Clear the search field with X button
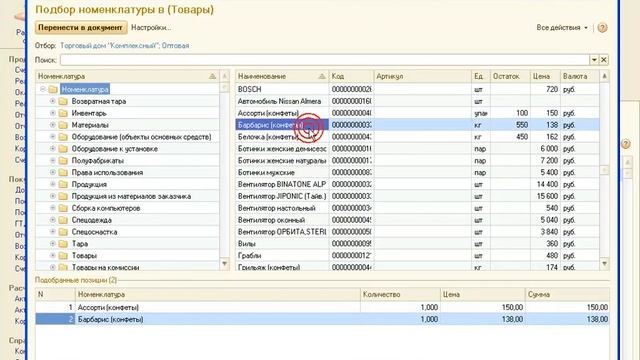 tap(604, 60)
